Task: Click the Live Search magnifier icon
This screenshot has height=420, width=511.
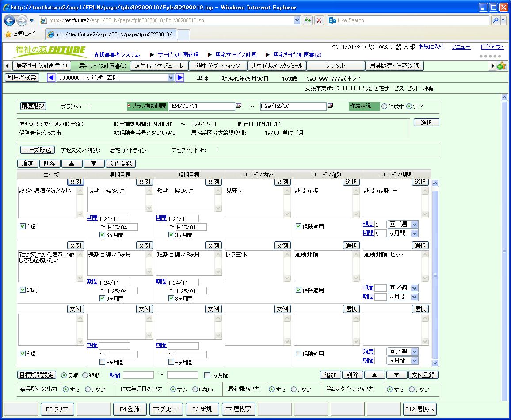Action: point(496,20)
